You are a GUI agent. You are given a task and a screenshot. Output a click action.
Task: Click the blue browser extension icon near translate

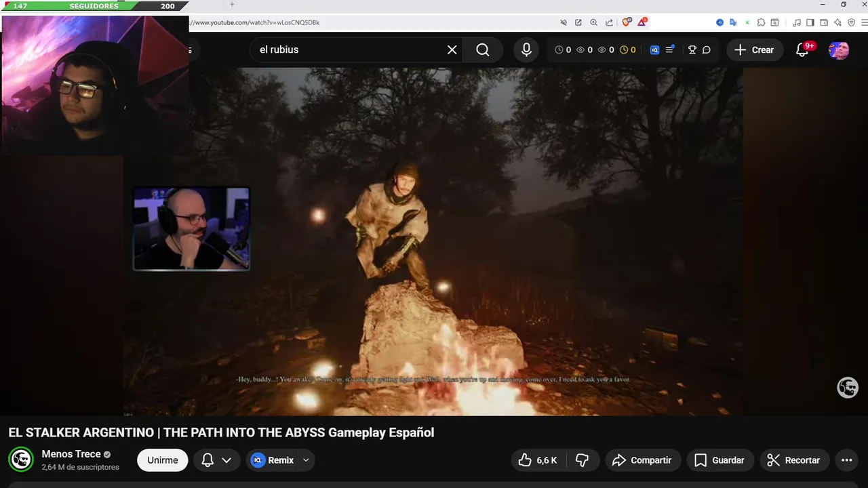(720, 22)
